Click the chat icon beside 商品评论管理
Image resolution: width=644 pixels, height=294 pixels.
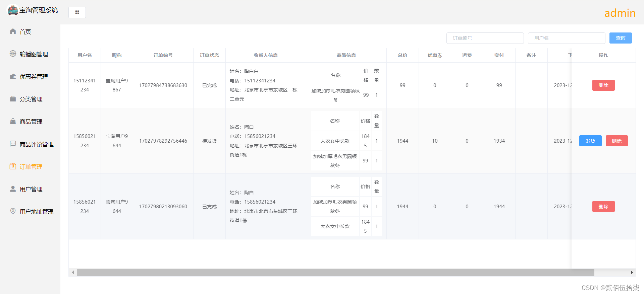(x=13, y=144)
